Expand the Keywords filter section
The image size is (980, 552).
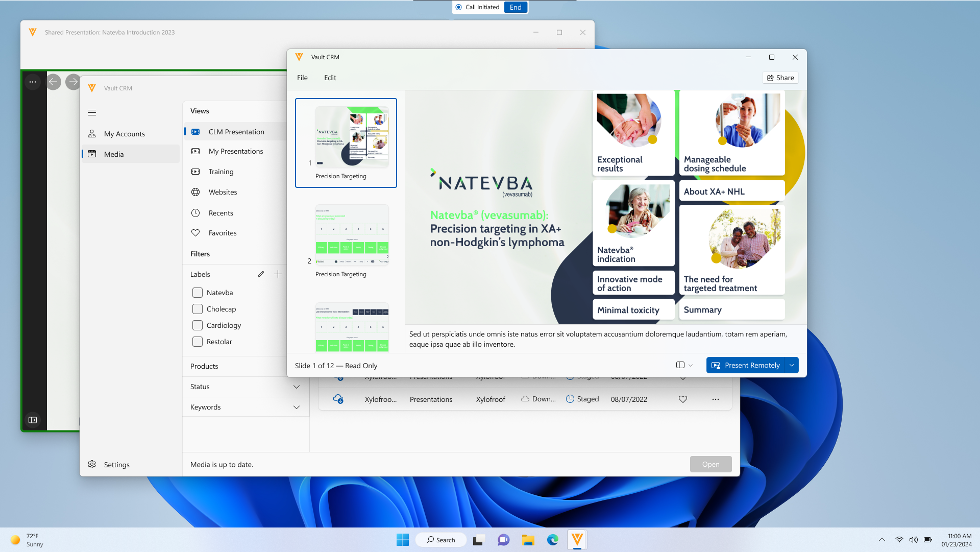tap(297, 407)
